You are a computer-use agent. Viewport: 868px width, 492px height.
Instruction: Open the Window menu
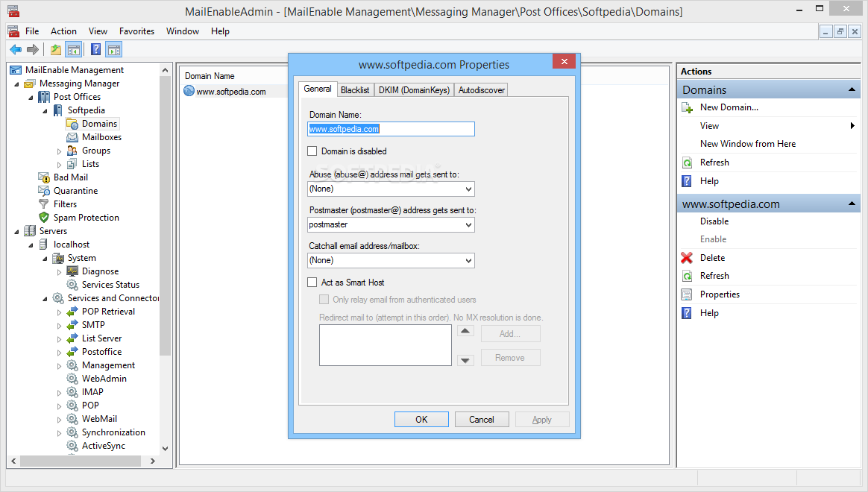click(x=183, y=31)
